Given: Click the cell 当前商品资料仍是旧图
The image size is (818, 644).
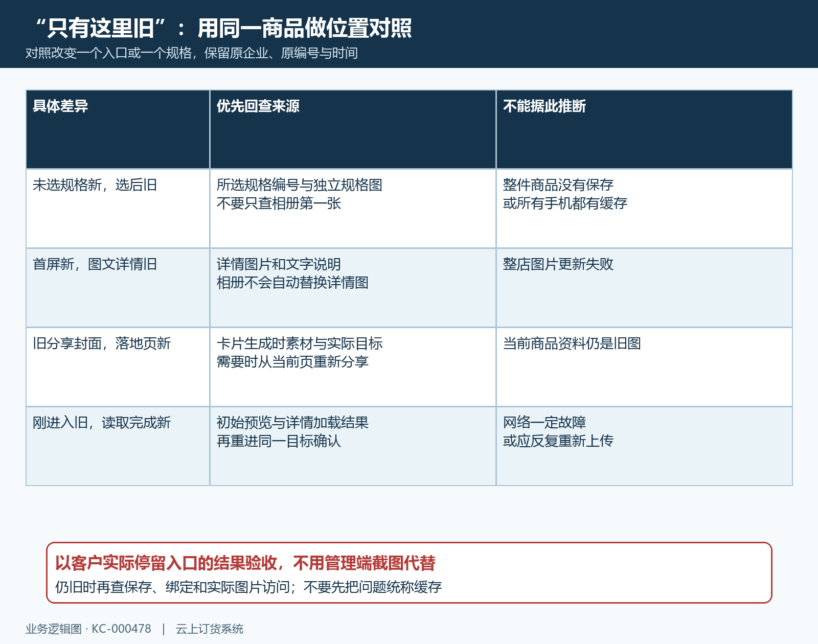Looking at the screenshot, I should [x=644, y=367].
